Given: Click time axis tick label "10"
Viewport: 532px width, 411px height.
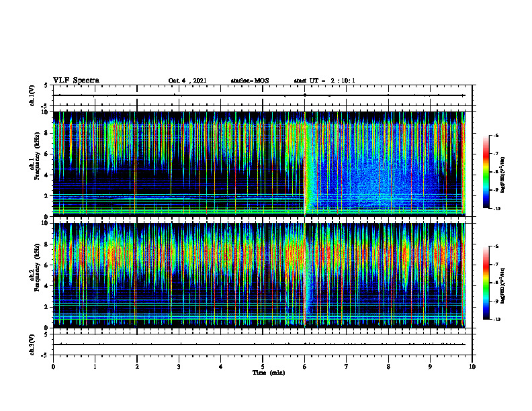Looking at the screenshot, I should (472, 367).
